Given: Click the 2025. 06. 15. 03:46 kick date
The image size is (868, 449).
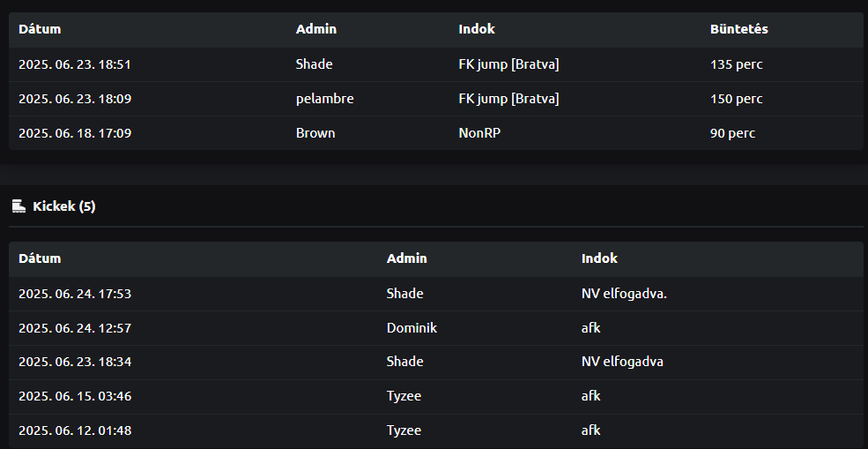Looking at the screenshot, I should click(75, 396).
